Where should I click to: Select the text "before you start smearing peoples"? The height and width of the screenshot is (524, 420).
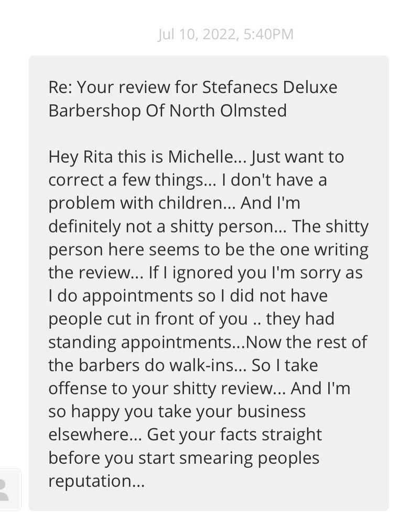click(x=184, y=458)
